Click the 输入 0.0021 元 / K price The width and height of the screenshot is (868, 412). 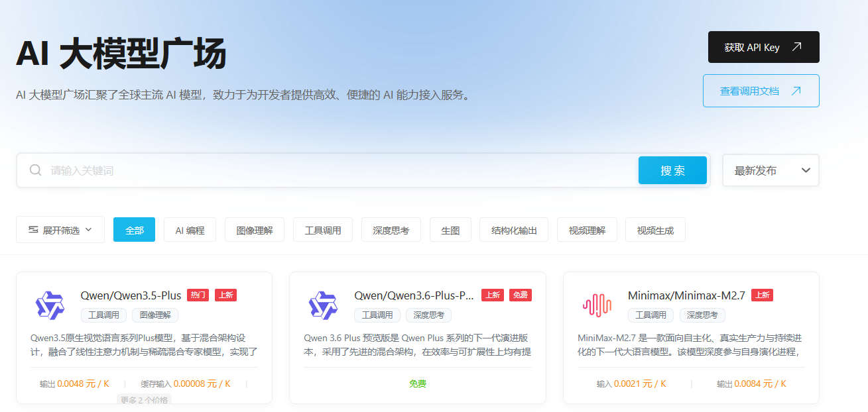click(x=631, y=384)
